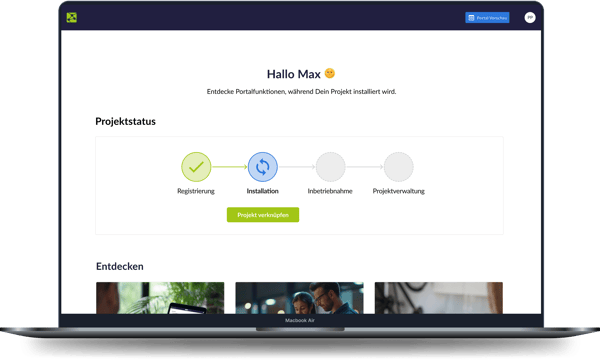
Task: Open the Portal Vorschau button
Action: click(x=487, y=18)
